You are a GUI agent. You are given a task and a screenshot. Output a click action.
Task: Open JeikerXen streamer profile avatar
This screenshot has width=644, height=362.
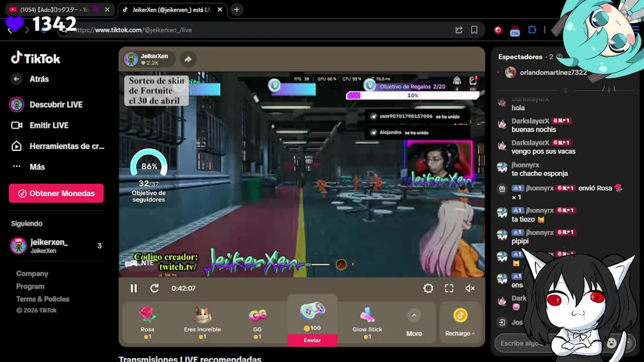pyautogui.click(x=131, y=59)
